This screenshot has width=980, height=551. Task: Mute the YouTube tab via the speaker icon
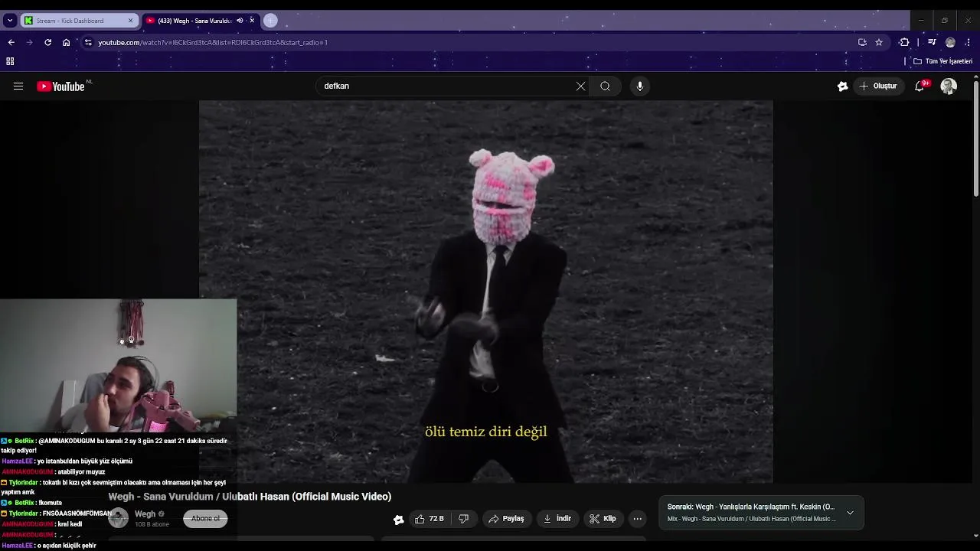[x=240, y=21]
